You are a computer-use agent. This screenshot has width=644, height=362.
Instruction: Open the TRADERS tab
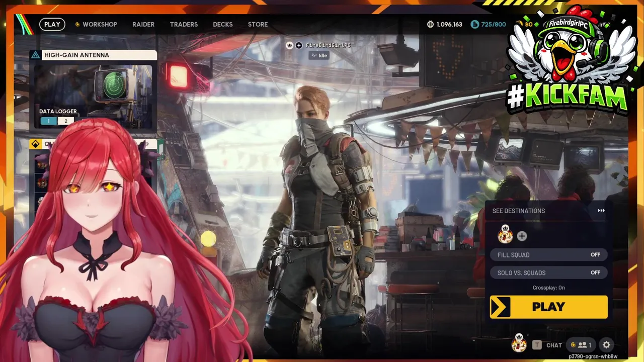(184, 24)
